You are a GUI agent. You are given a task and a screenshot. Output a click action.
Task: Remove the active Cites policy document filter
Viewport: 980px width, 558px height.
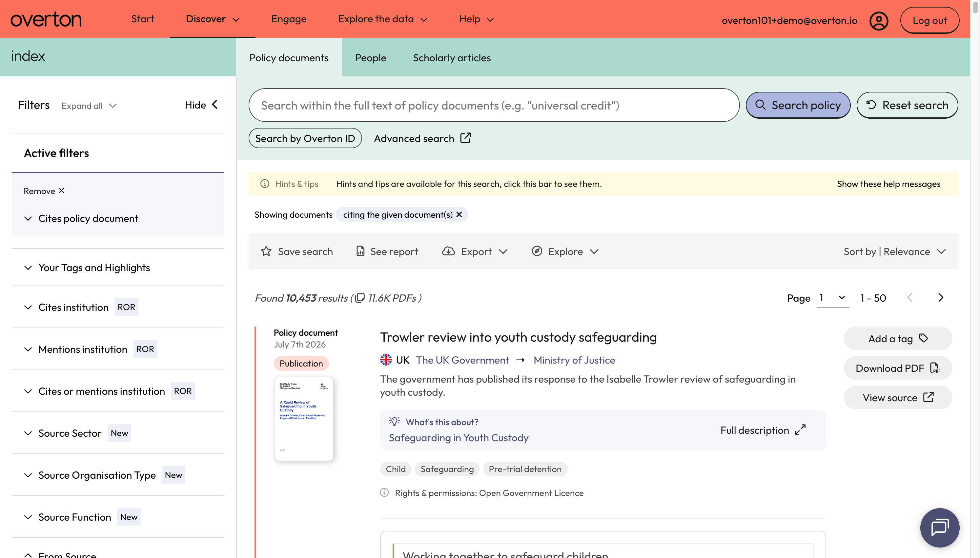[x=44, y=191]
